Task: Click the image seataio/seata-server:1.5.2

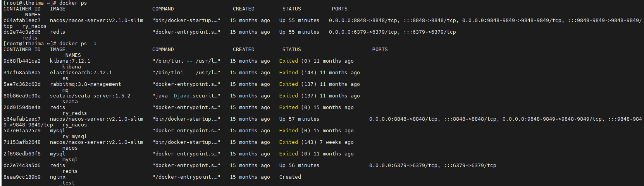Action: pyautogui.click(x=90, y=96)
